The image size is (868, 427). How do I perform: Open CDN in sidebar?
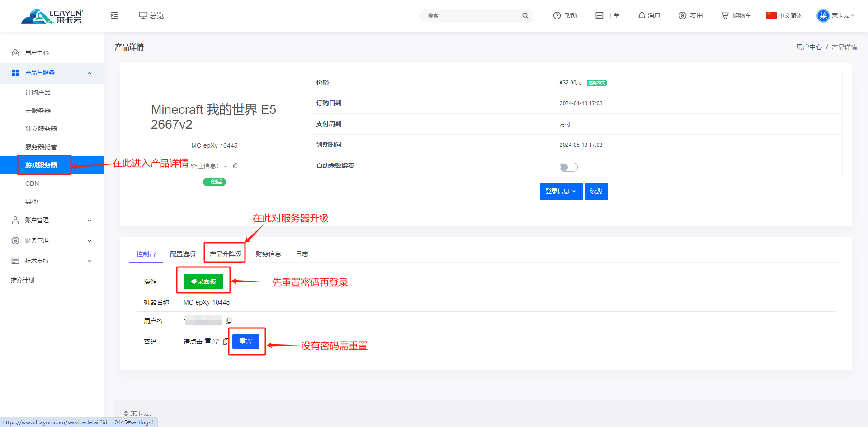point(32,183)
